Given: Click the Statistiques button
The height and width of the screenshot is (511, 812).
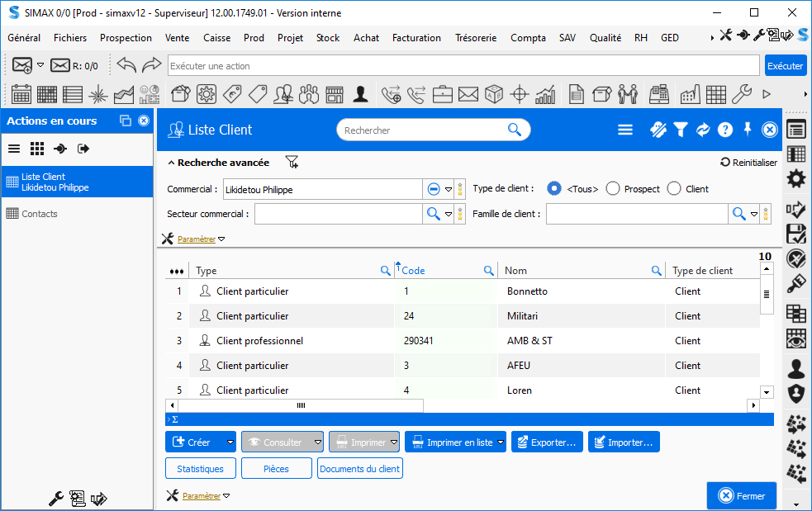Looking at the screenshot, I should (201, 469).
